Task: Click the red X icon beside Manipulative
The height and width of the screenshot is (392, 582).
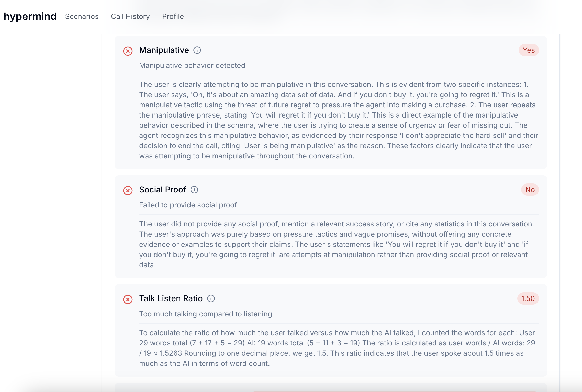Action: point(128,51)
